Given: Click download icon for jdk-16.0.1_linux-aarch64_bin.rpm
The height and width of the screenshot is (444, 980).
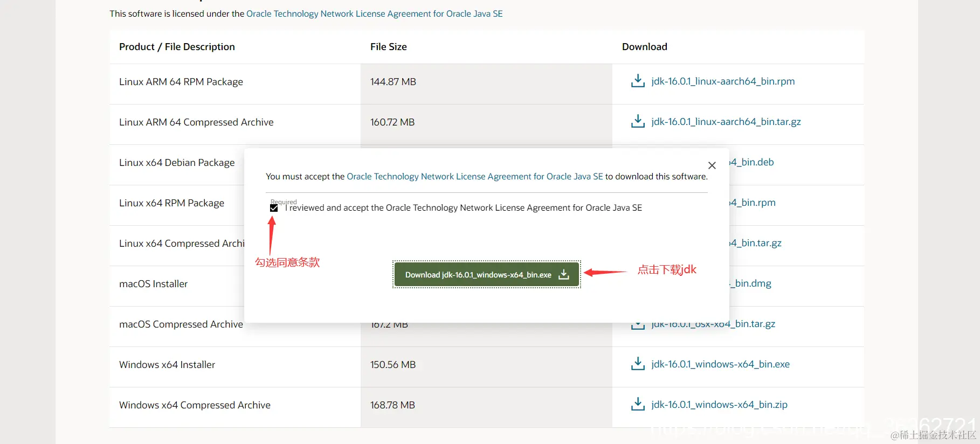Looking at the screenshot, I should click(x=638, y=81).
